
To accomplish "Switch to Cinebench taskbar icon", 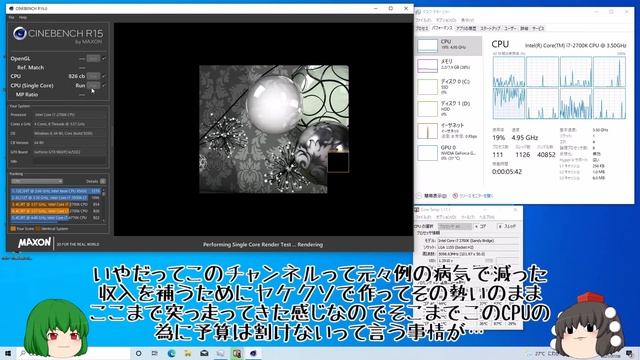I will 253,353.
